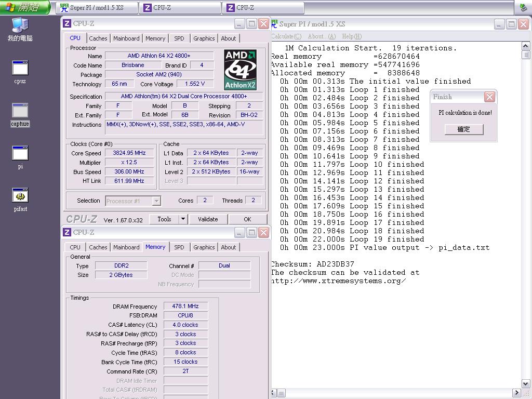Expand the Tools dropdown arrow

pyautogui.click(x=183, y=219)
